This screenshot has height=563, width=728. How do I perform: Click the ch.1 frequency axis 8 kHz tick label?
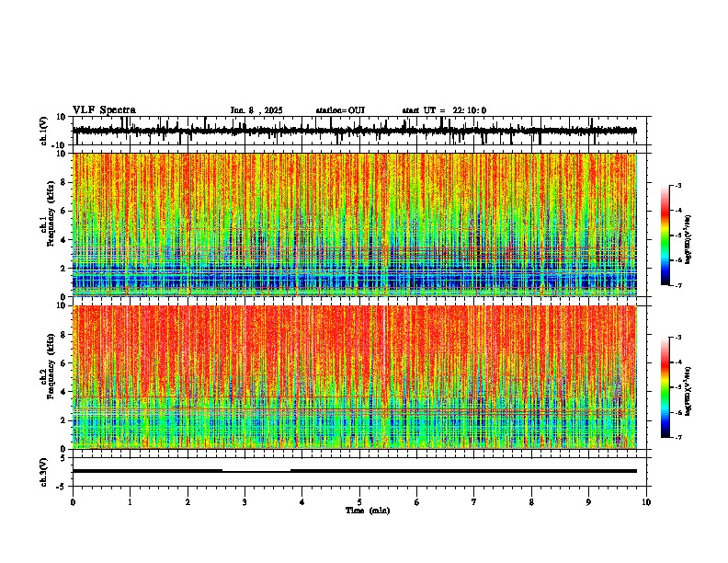coord(63,182)
